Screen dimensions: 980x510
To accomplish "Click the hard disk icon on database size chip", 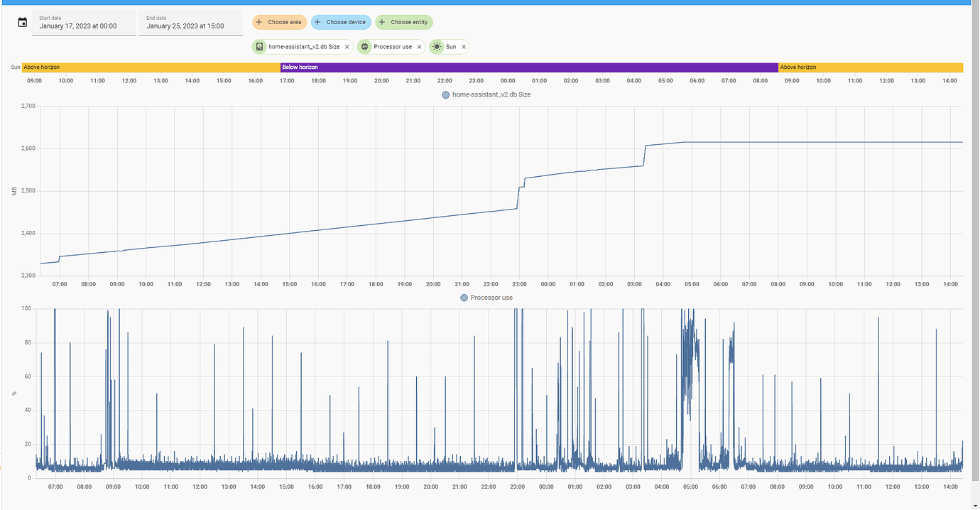I will pyautogui.click(x=259, y=46).
